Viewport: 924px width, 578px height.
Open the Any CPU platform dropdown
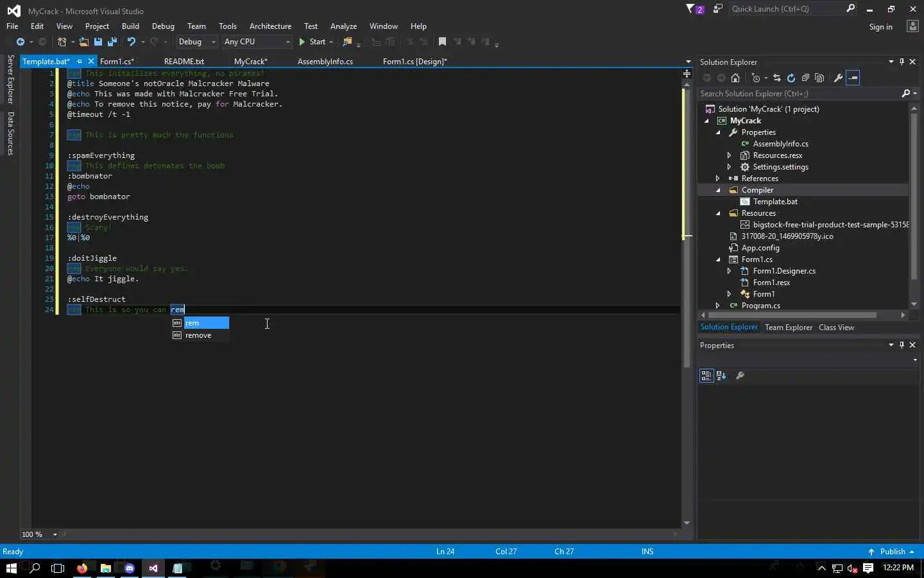[257, 42]
